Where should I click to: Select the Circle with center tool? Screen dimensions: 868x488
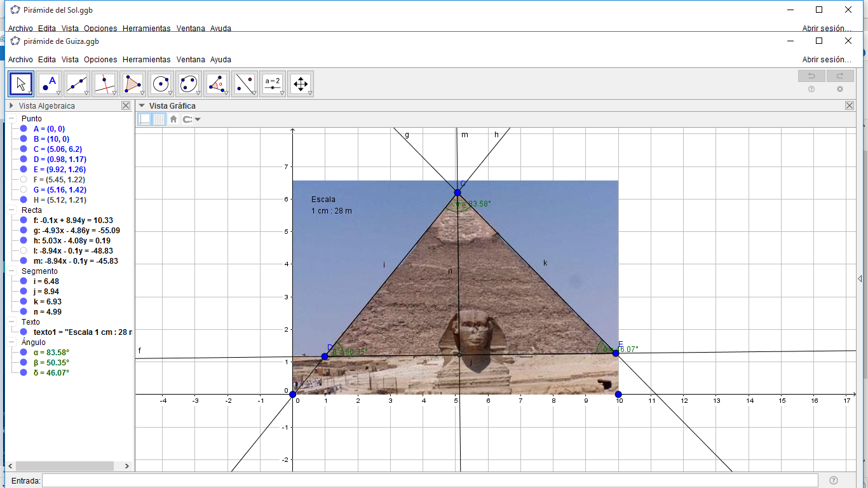click(161, 83)
